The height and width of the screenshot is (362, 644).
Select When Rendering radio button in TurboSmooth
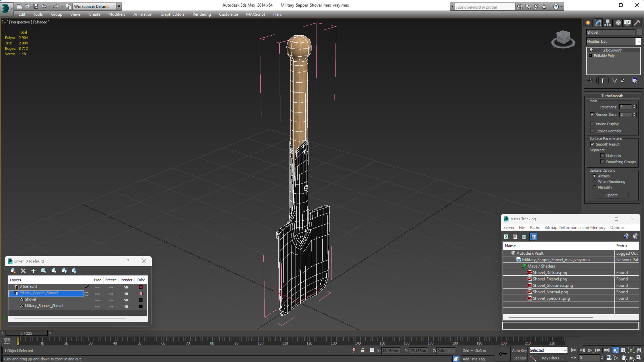pyautogui.click(x=595, y=181)
